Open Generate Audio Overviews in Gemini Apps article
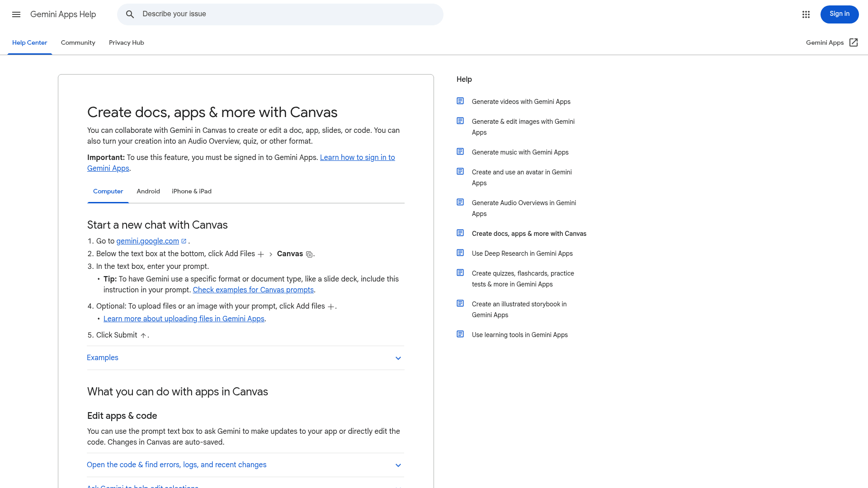This screenshot has width=868, height=488. coord(524,208)
